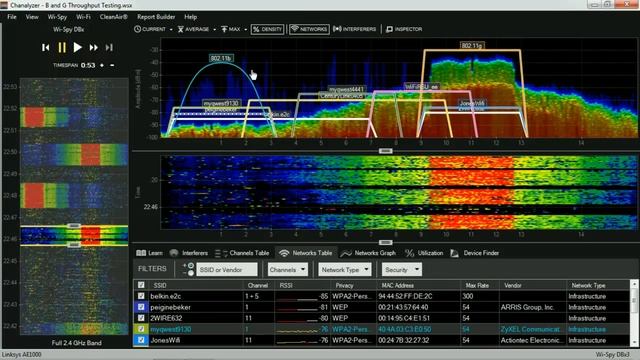Image resolution: width=640 pixels, height=360 pixels.
Task: Sort table by Network Type column header
Action: (588, 285)
